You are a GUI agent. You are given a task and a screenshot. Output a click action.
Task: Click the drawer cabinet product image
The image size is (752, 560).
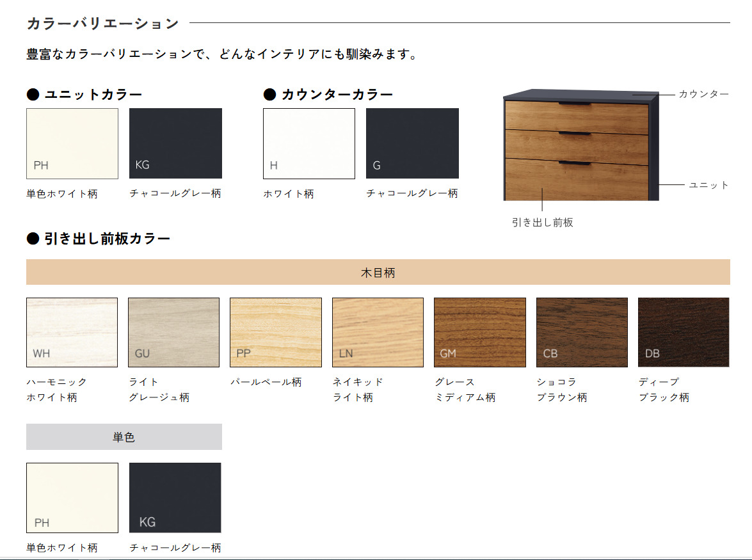pos(581,145)
